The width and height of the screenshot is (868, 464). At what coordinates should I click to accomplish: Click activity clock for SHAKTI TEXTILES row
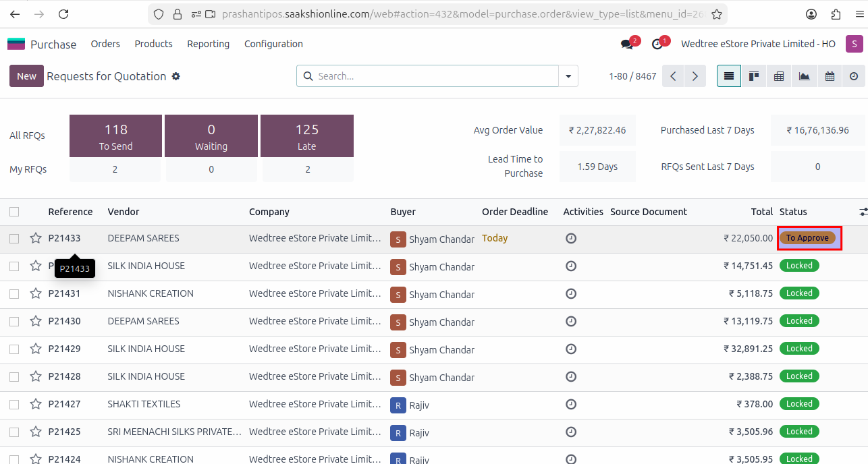(x=571, y=404)
